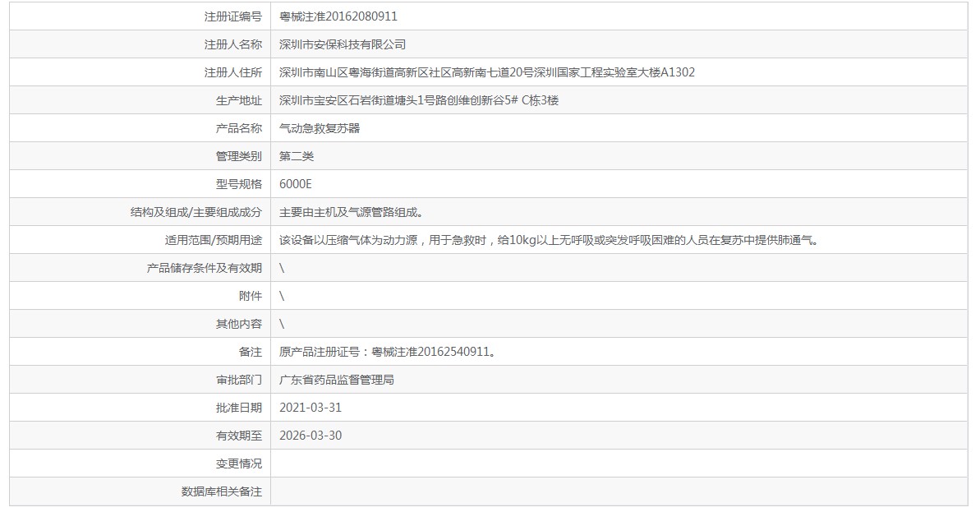Select the registrant address ending with A1302
The width and height of the screenshot is (980, 512).
(x=487, y=72)
